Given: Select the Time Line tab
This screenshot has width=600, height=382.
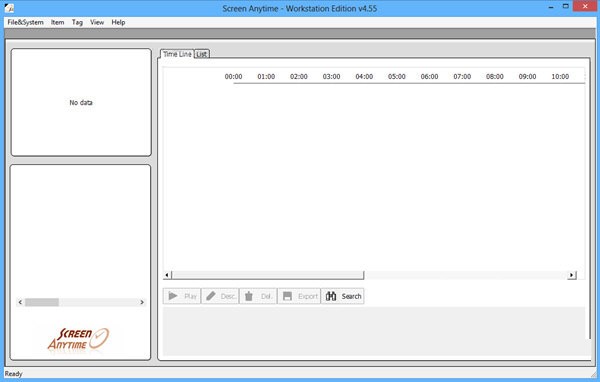Looking at the screenshot, I should pyautogui.click(x=177, y=54).
